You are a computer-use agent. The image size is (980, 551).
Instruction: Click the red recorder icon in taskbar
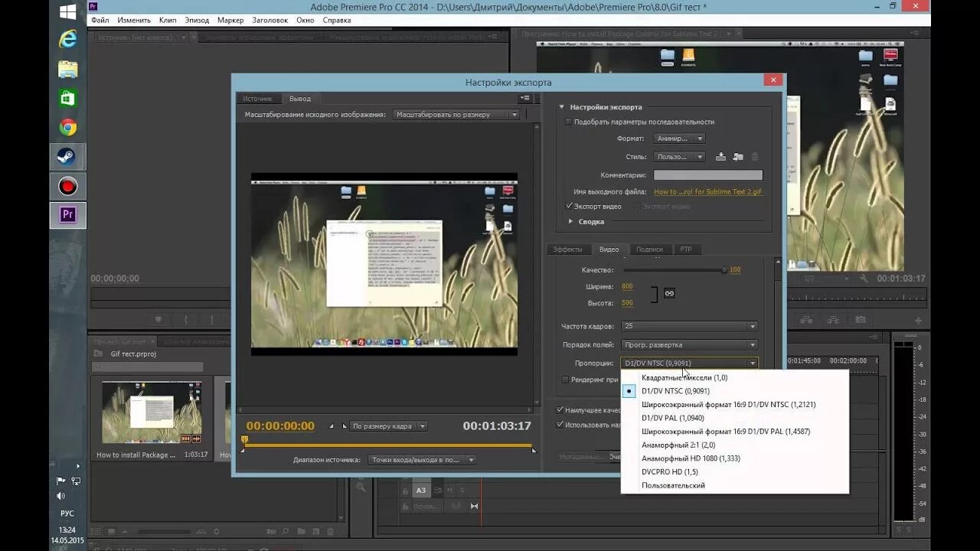click(x=68, y=186)
